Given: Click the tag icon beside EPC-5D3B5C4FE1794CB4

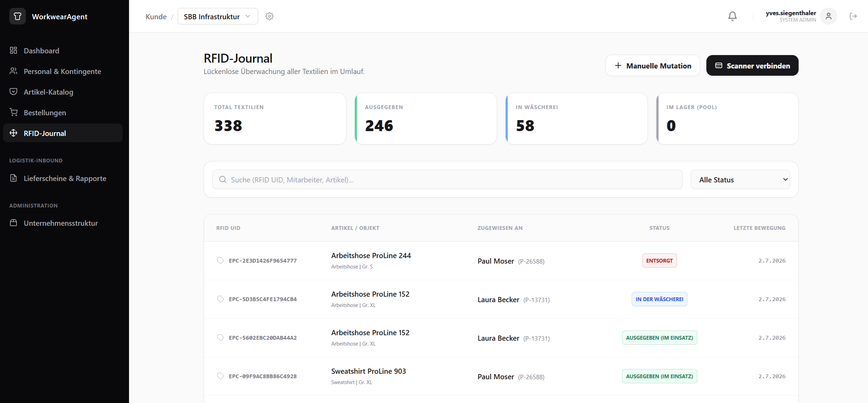Looking at the screenshot, I should pos(221,299).
